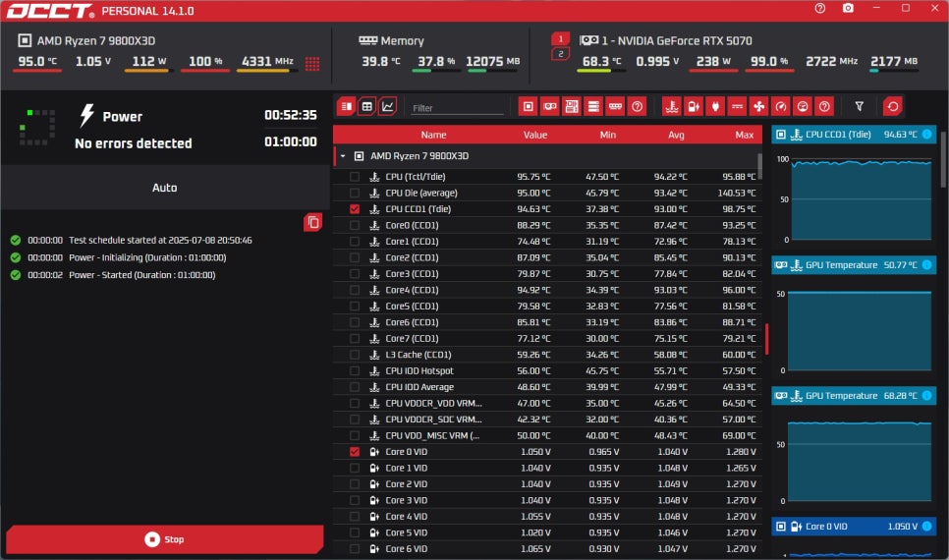The image size is (949, 560).
Task: Toggle the temperature sensor filter icon
Action: point(672,106)
